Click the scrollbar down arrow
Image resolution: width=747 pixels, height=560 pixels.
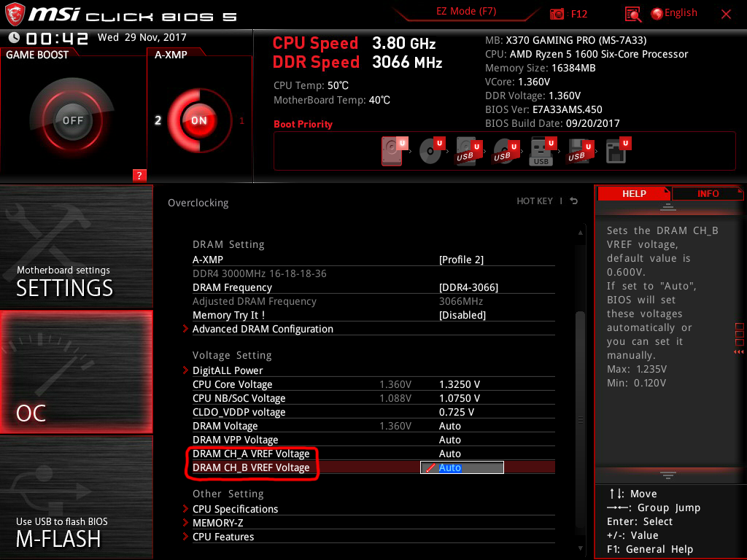[580, 548]
